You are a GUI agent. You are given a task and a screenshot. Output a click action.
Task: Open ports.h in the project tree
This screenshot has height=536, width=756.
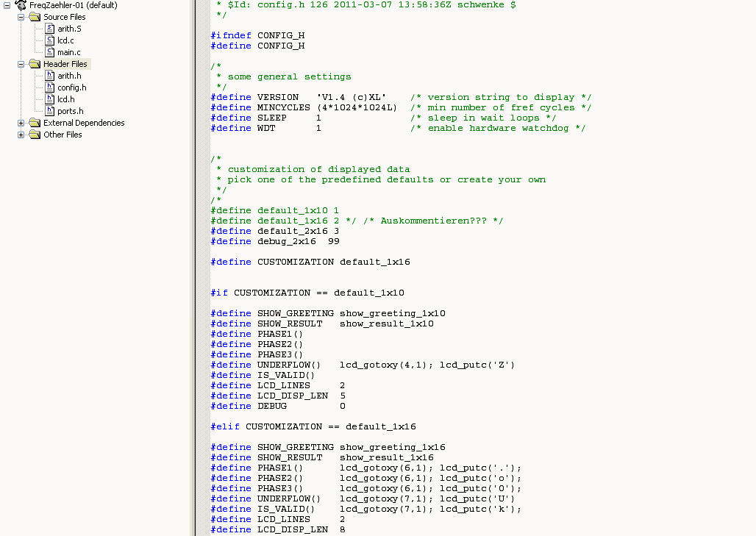click(71, 111)
